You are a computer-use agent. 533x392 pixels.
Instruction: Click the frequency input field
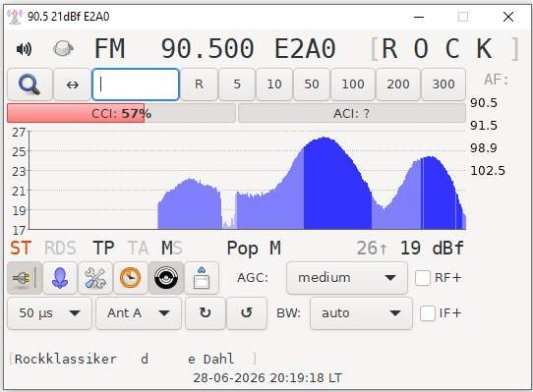(x=136, y=84)
